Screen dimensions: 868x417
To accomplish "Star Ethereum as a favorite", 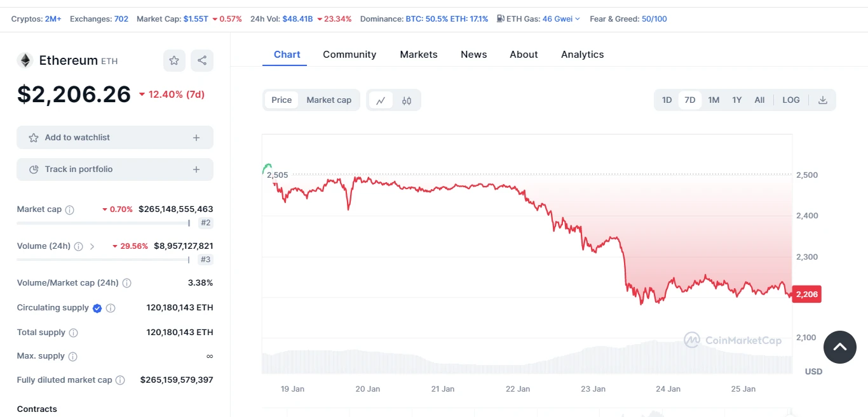I will 174,60.
